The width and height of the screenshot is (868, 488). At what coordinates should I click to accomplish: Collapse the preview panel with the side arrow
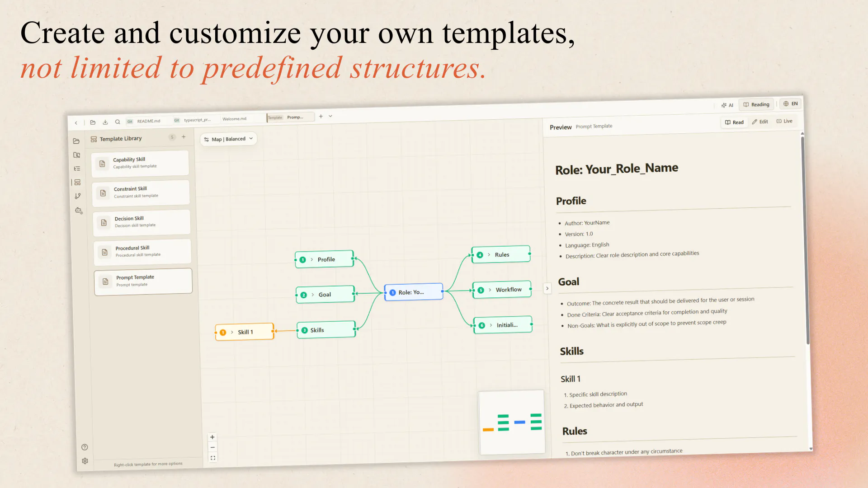(547, 288)
